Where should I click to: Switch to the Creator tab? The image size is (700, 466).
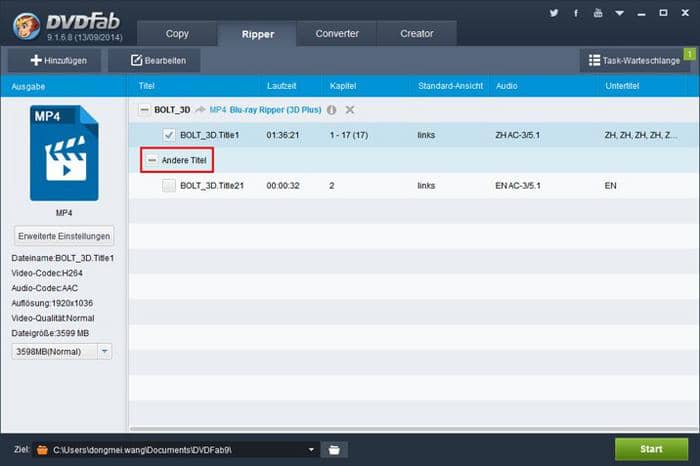coord(417,33)
